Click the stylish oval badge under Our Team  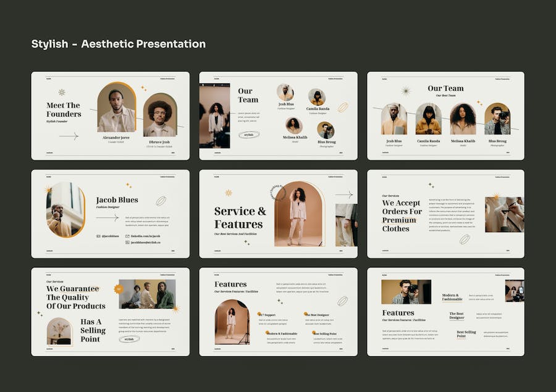click(248, 135)
